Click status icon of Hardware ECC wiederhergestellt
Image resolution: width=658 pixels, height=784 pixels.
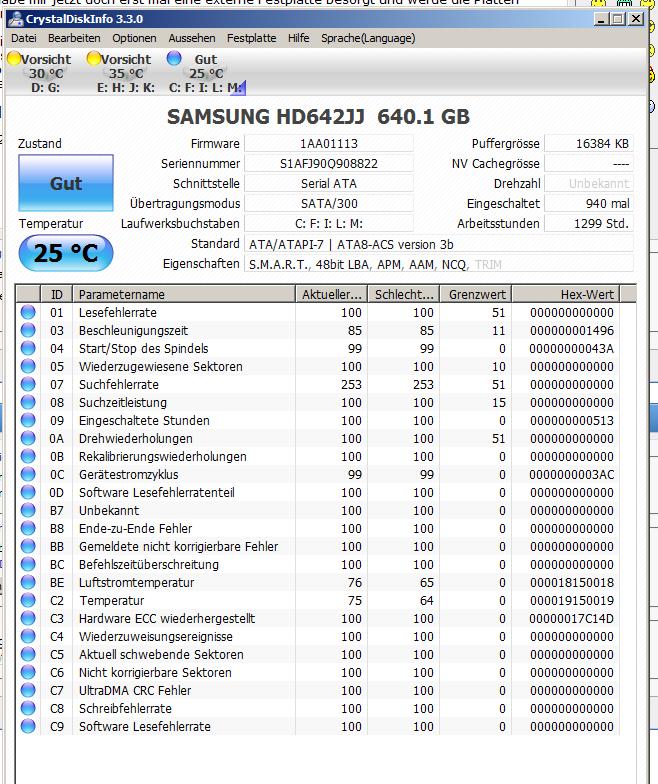(28, 618)
